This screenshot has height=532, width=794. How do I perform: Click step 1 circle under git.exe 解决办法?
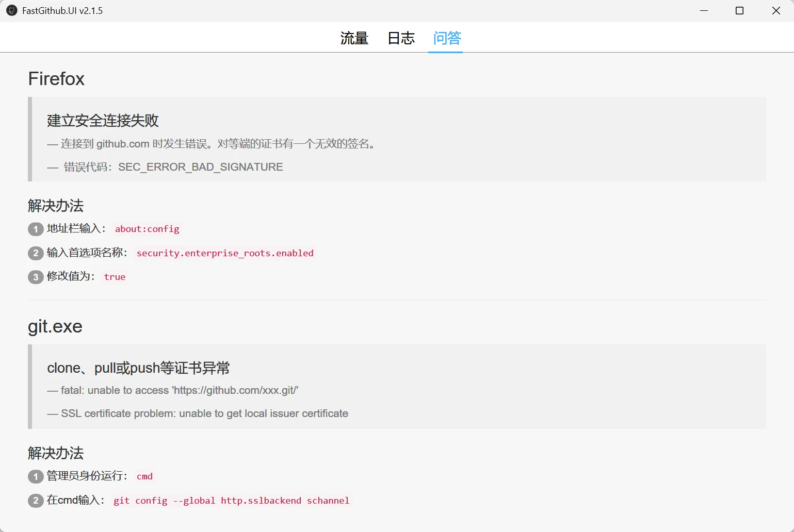pos(35,476)
